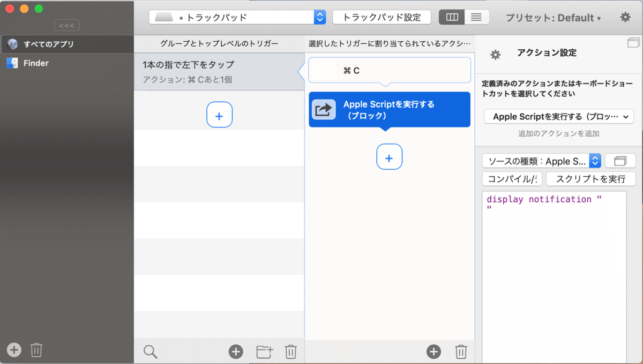Click the trash icon in the action column
Viewport: 643px width, 364px height.
(460, 352)
